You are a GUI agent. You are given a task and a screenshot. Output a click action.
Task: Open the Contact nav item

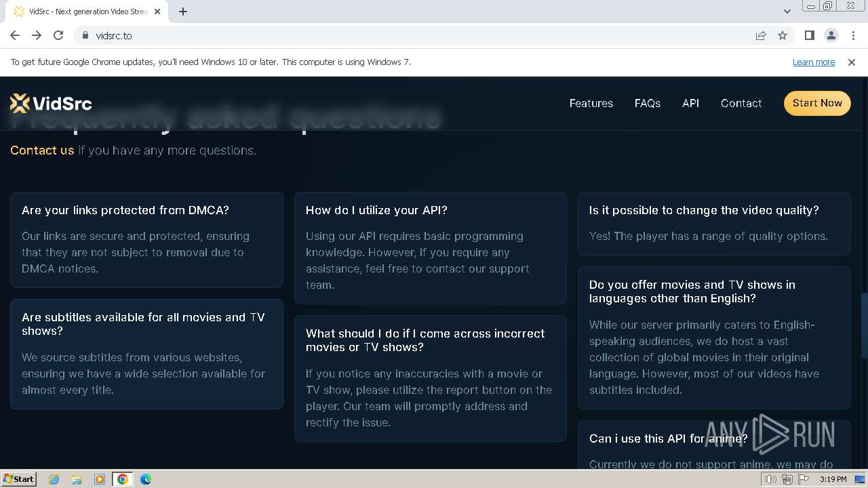click(x=741, y=103)
